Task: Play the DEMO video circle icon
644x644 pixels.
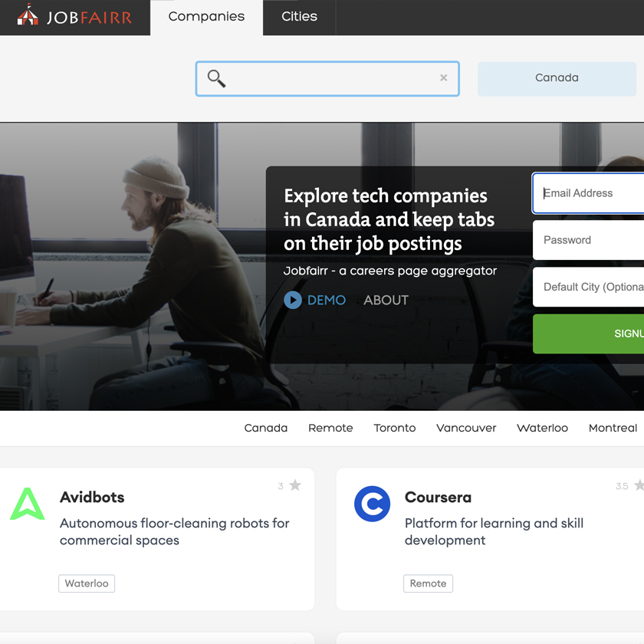Action: pos(293,300)
